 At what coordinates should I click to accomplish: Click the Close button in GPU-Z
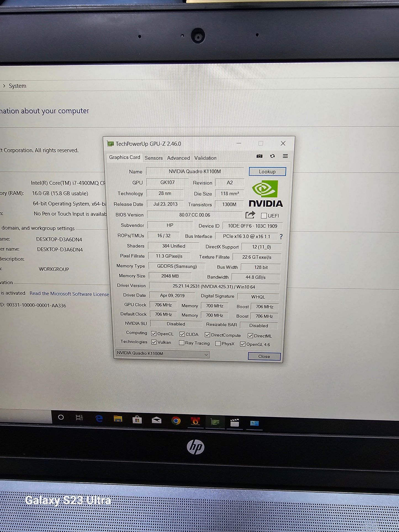coord(264,356)
